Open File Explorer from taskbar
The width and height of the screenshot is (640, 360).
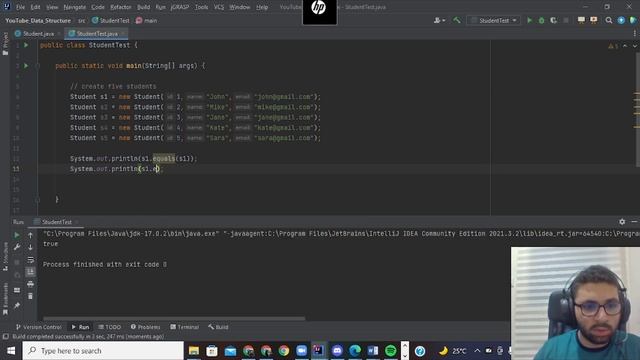click(x=194, y=351)
